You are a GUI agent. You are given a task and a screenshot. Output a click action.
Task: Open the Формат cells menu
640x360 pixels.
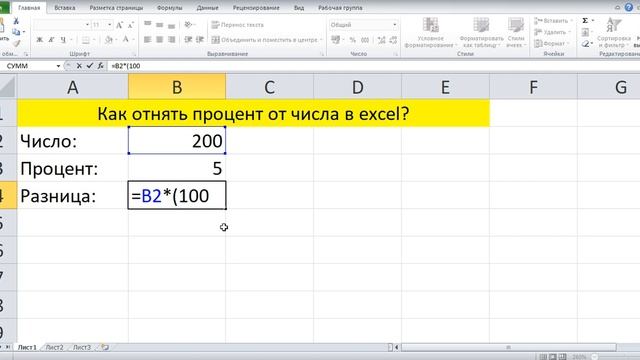(551, 43)
